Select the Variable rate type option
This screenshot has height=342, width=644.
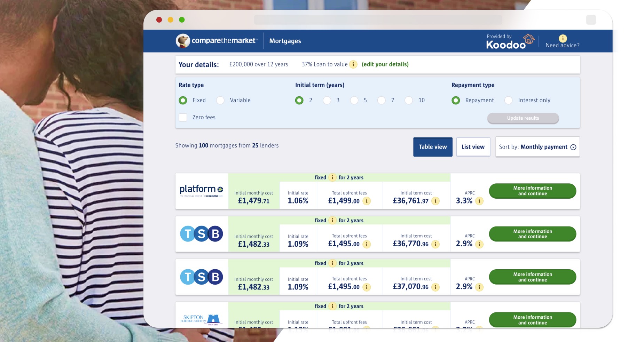[x=220, y=101]
